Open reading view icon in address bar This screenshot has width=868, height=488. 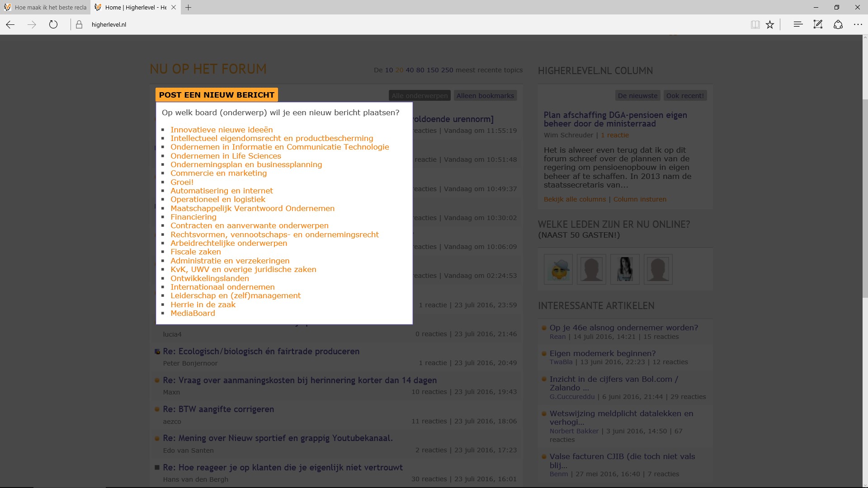coord(755,24)
